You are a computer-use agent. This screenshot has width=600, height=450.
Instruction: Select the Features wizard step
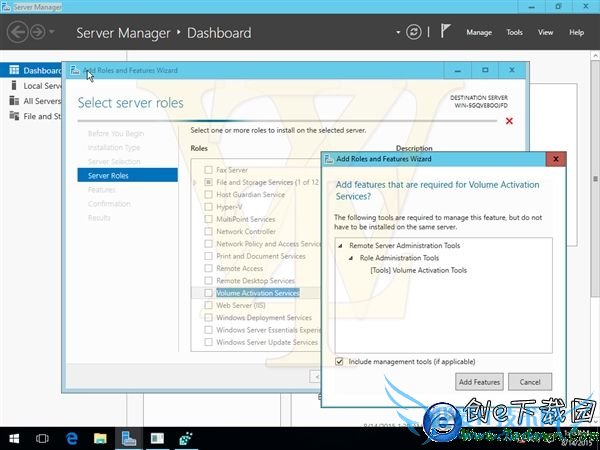tap(101, 189)
